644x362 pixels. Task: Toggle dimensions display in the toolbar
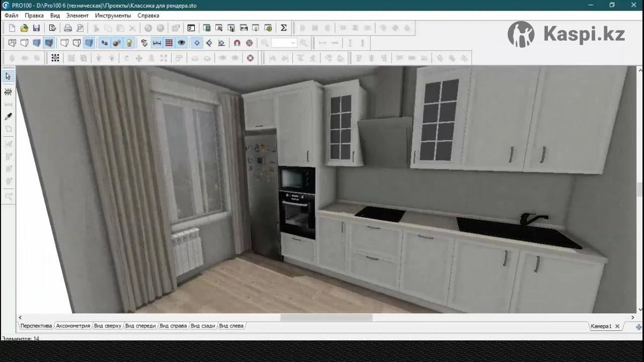(157, 43)
